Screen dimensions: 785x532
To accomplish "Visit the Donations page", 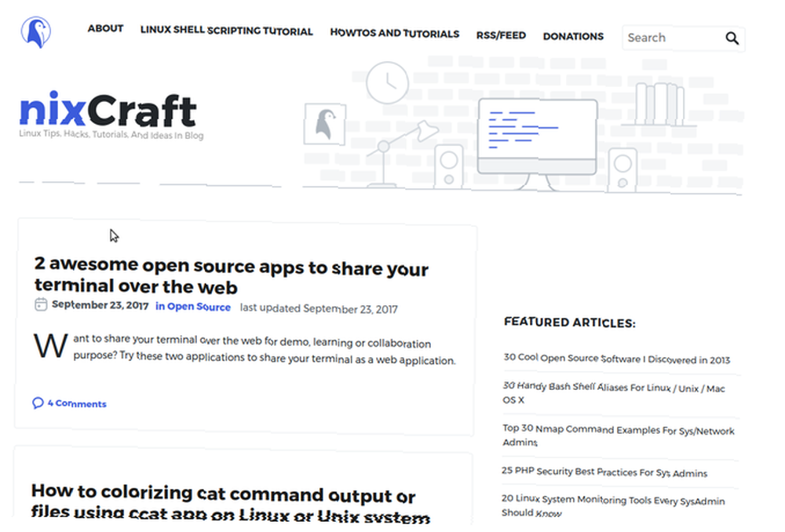I will (573, 37).
